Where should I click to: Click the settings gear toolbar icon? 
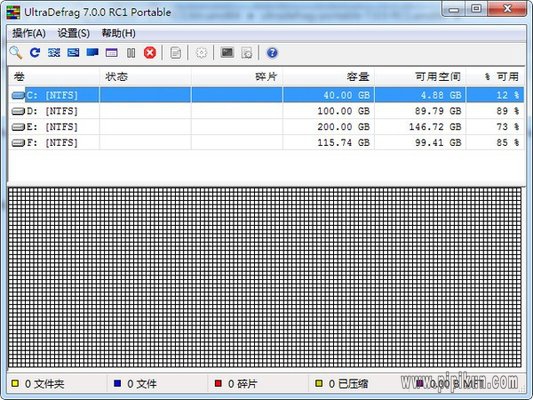click(201, 53)
